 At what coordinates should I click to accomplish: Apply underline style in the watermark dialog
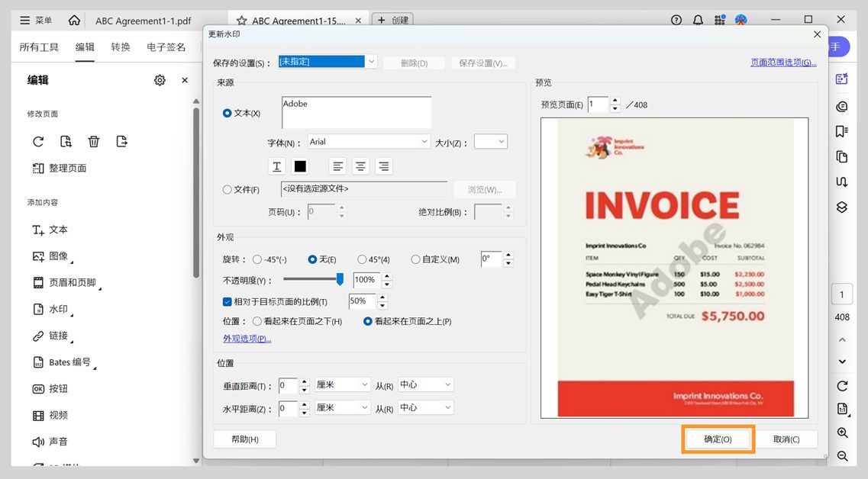pos(276,166)
